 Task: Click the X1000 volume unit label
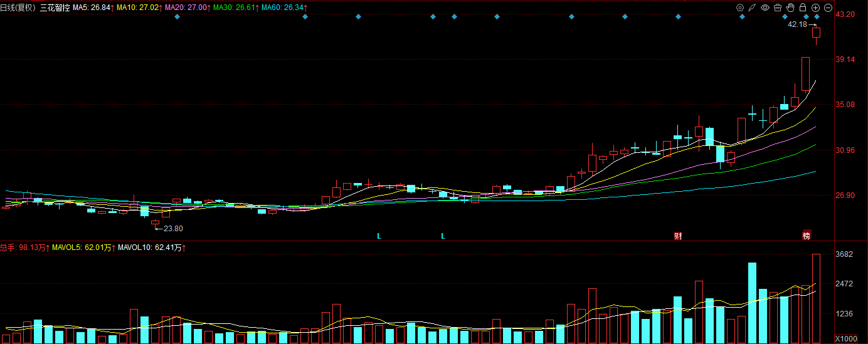(x=845, y=338)
